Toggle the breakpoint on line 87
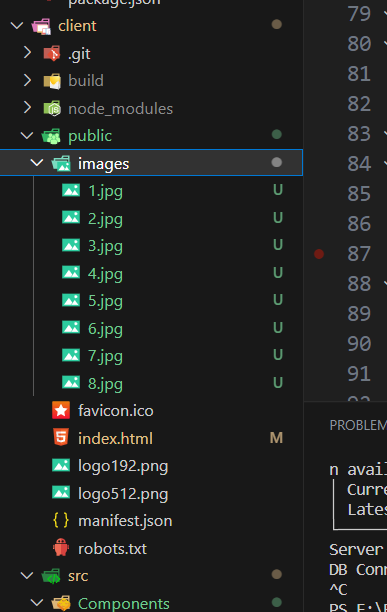Image resolution: width=387 pixels, height=612 pixels. [x=319, y=254]
